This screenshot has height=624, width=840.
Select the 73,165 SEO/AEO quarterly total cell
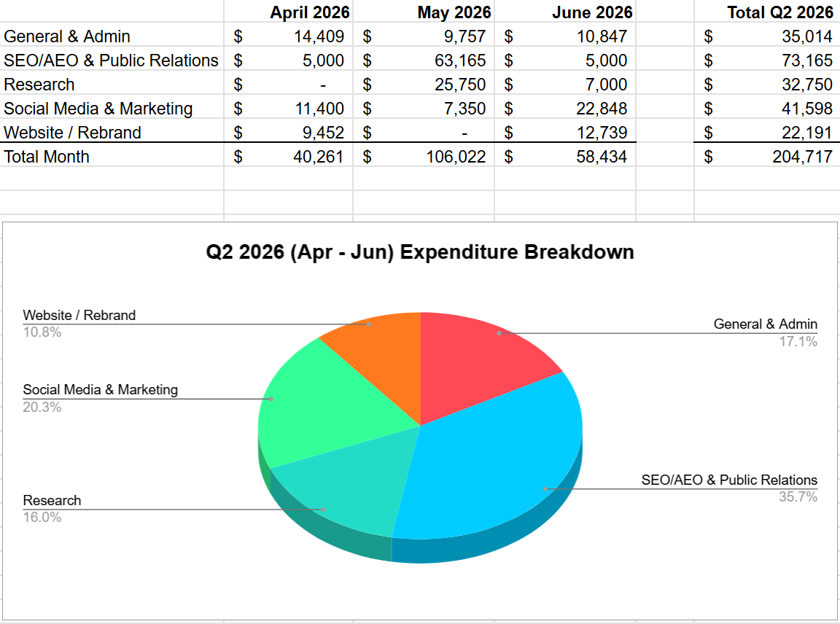[x=767, y=60]
